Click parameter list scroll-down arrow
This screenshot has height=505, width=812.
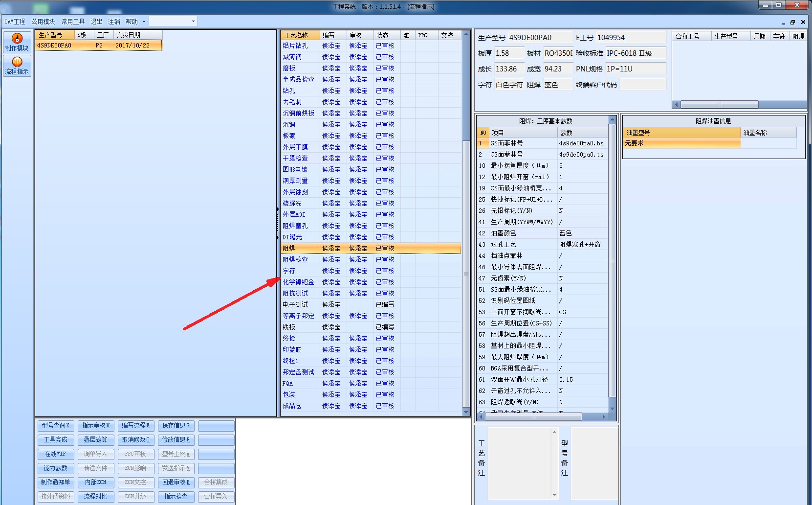coord(613,409)
